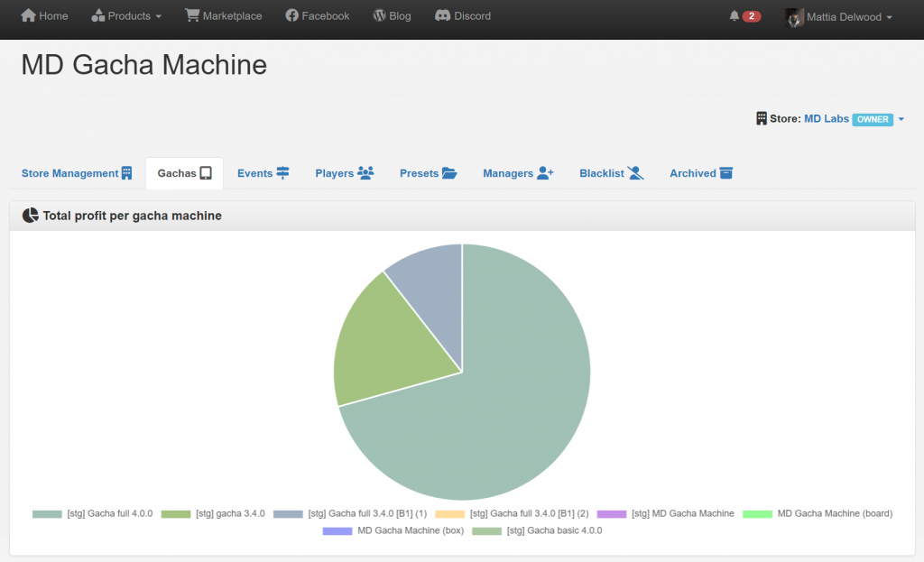
Task: Expand the Products dropdown menu
Action: point(126,16)
